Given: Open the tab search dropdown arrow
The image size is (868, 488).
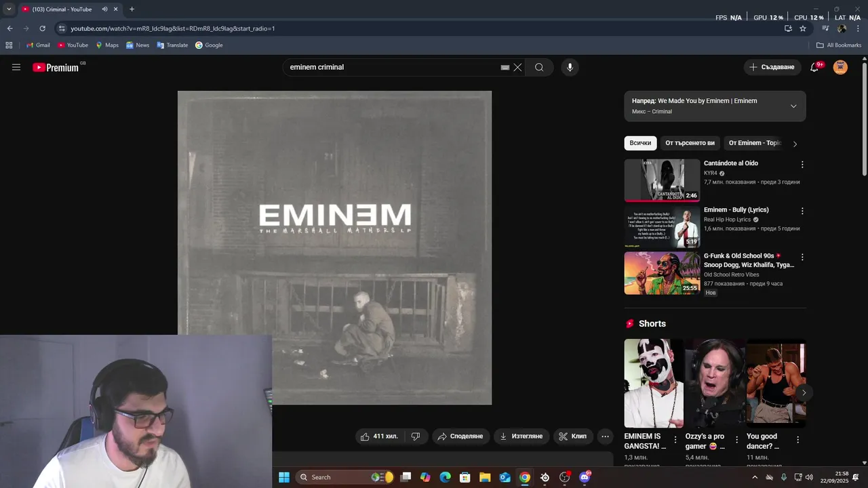Looking at the screenshot, I should click(9, 9).
